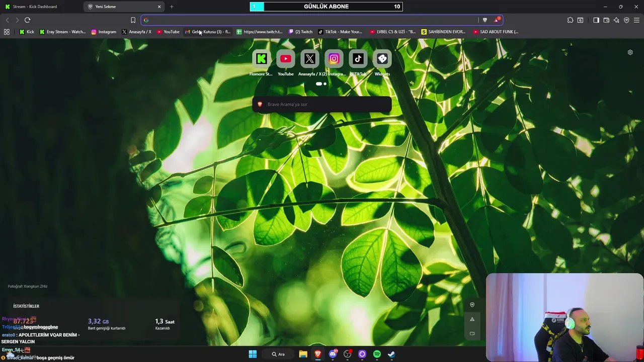Click the Windows Start button
The height and width of the screenshot is (362, 644).
[253, 354]
